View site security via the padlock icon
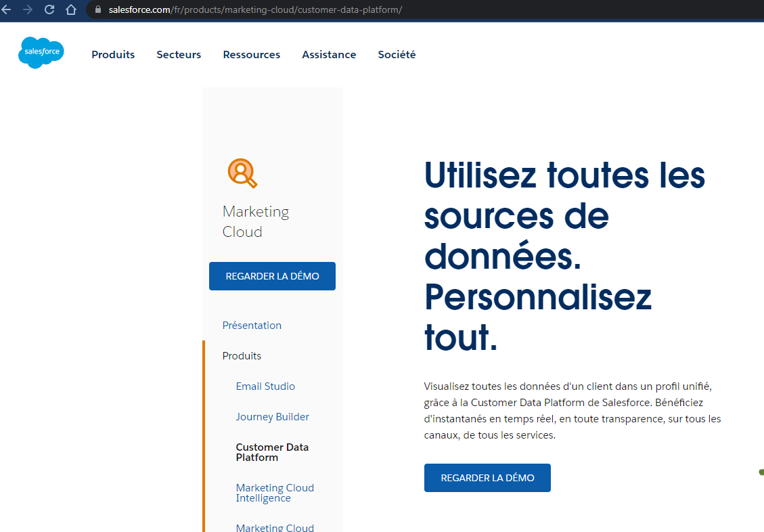The height and width of the screenshot is (532, 764). click(x=97, y=9)
